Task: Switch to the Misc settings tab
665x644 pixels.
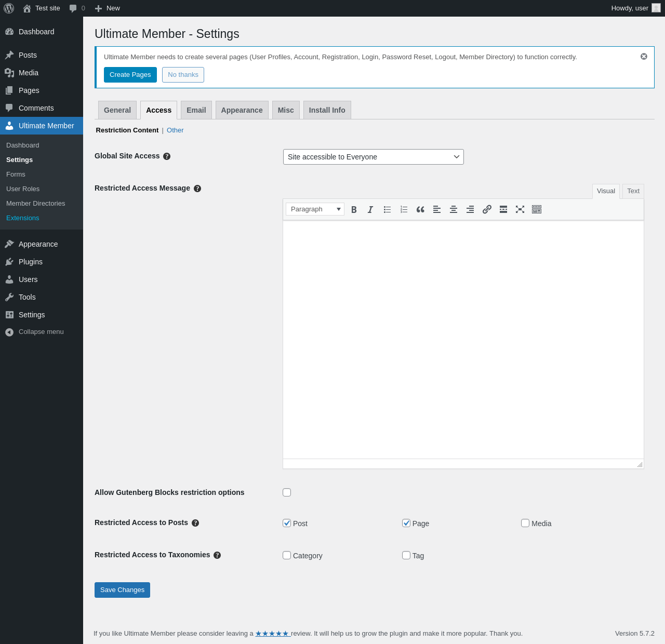Action: tap(286, 110)
